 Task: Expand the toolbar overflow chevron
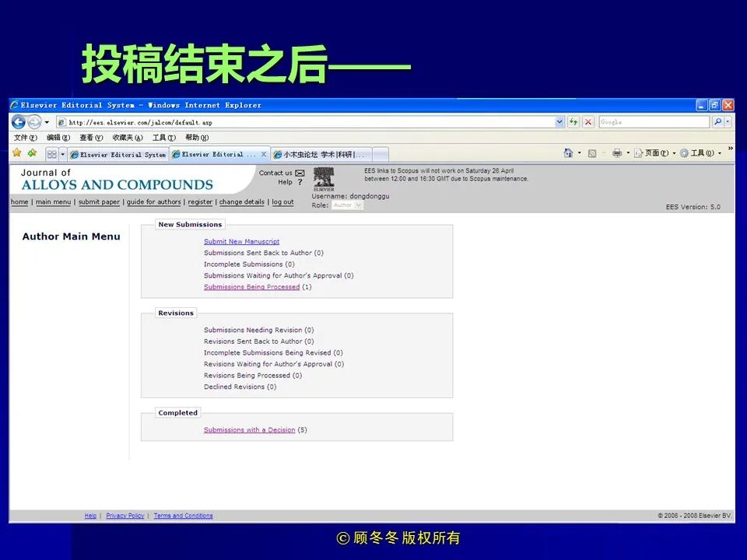pos(731,149)
